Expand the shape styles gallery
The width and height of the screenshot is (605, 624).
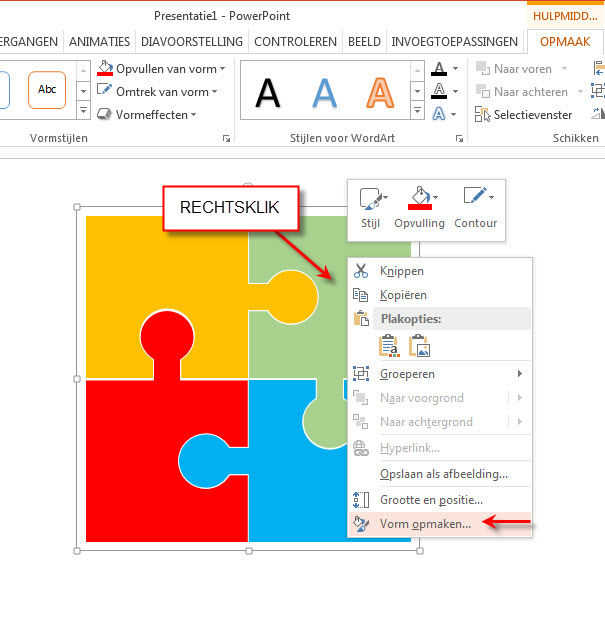(83, 111)
